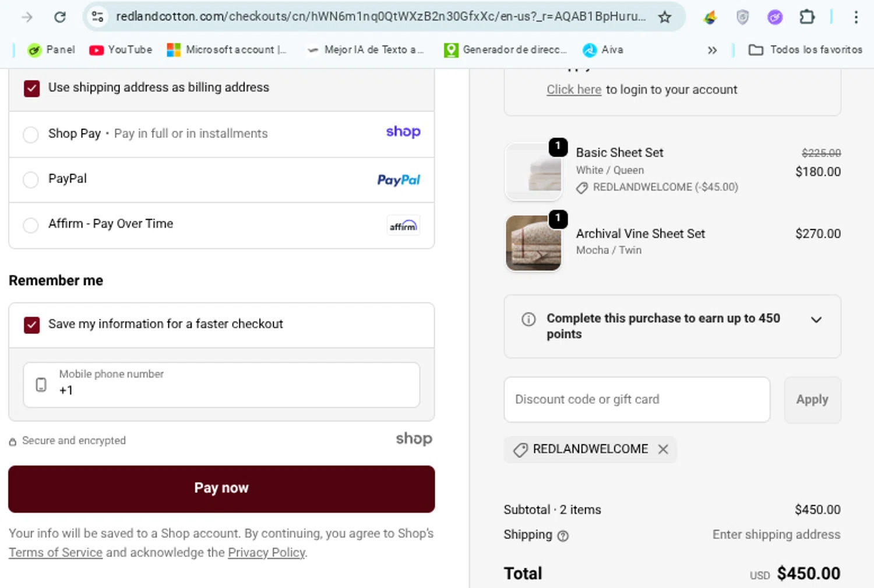Click the Shop logo in Shop Pay row

coord(403,132)
